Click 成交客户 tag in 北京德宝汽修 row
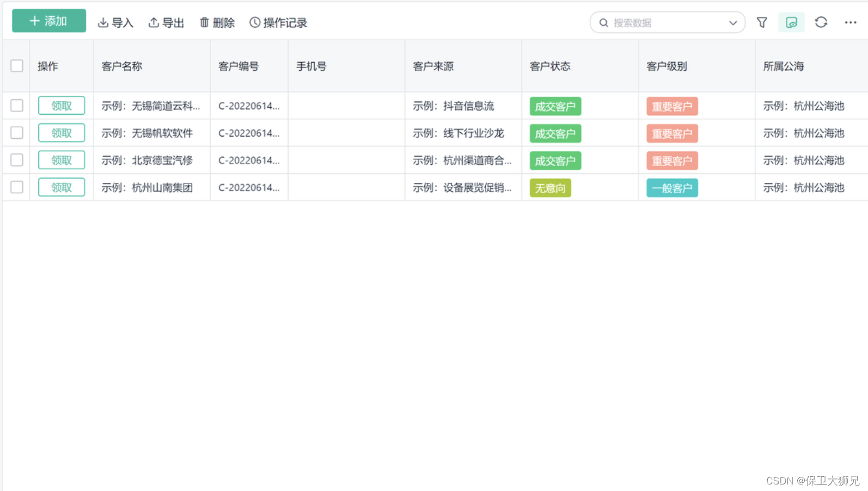 click(x=555, y=161)
